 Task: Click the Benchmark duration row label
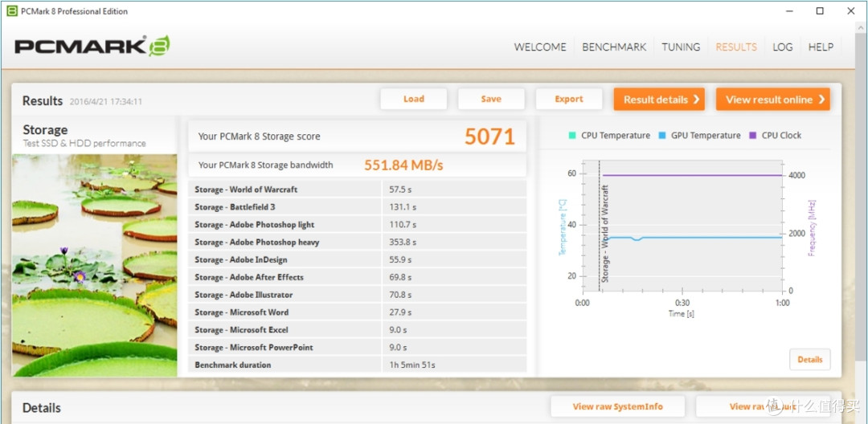tap(233, 365)
